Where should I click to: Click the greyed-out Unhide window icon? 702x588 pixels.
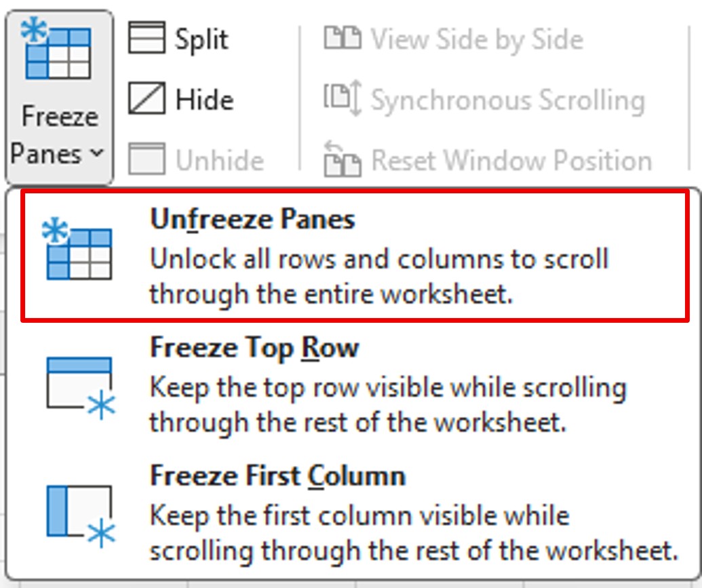(x=146, y=159)
